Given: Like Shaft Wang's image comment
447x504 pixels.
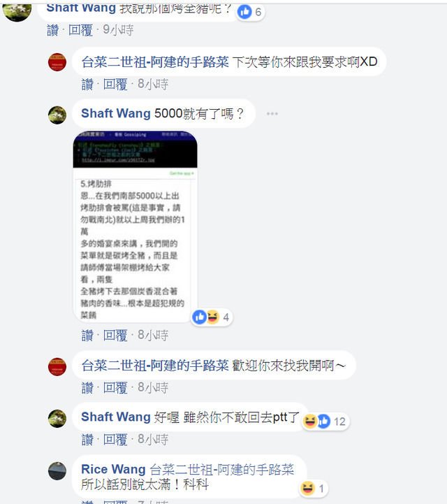Looking at the screenshot, I should 87,336.
